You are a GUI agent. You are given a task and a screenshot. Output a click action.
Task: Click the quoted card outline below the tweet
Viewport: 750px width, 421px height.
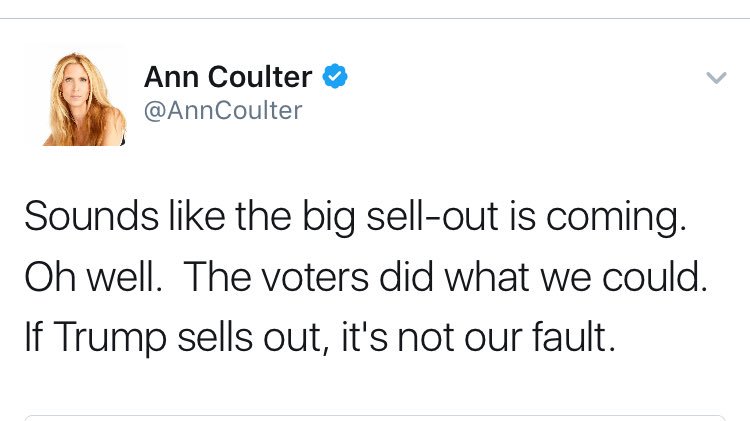tap(375, 417)
